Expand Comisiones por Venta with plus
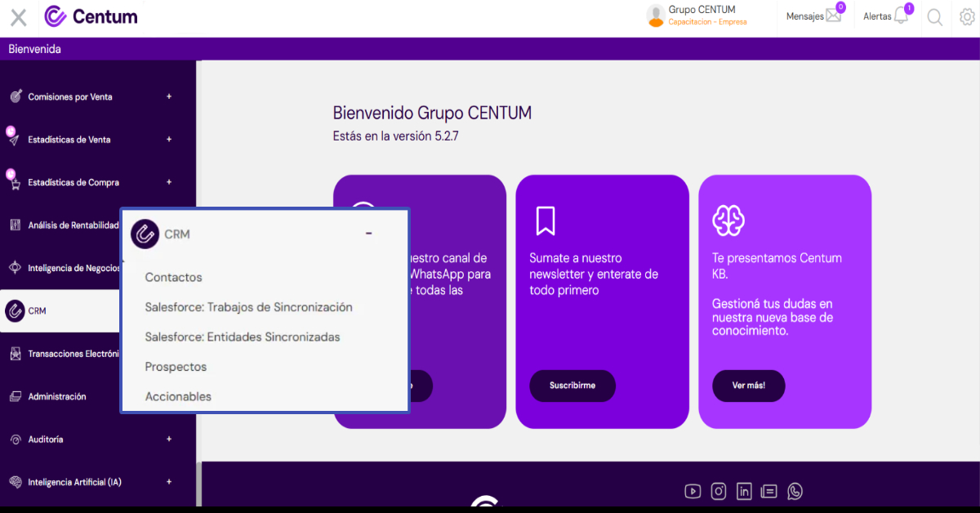Image resolution: width=980 pixels, height=513 pixels. [169, 96]
